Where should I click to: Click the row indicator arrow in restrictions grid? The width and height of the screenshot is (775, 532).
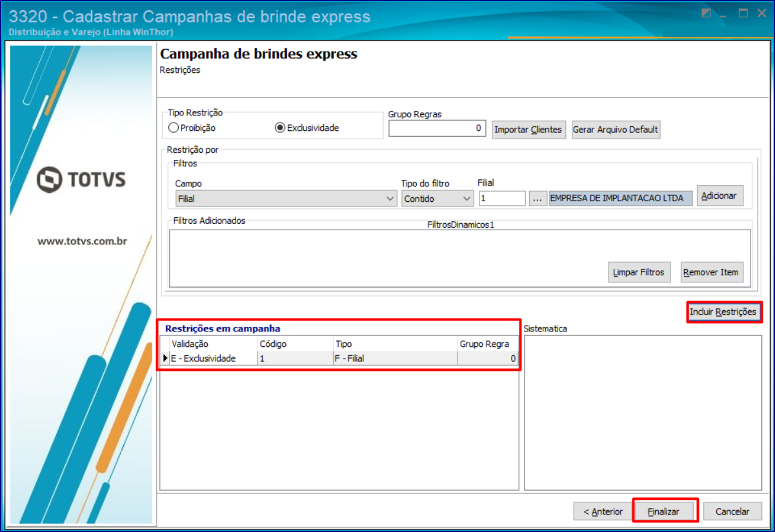click(165, 358)
